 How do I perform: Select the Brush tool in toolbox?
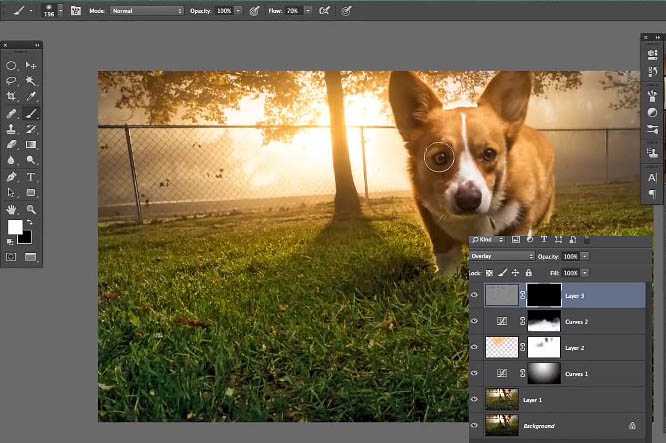point(31,113)
